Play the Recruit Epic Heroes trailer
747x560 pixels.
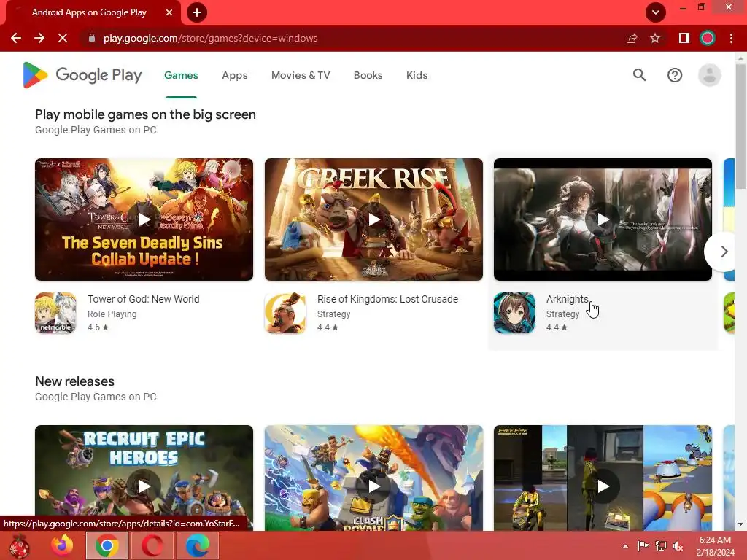144,486
